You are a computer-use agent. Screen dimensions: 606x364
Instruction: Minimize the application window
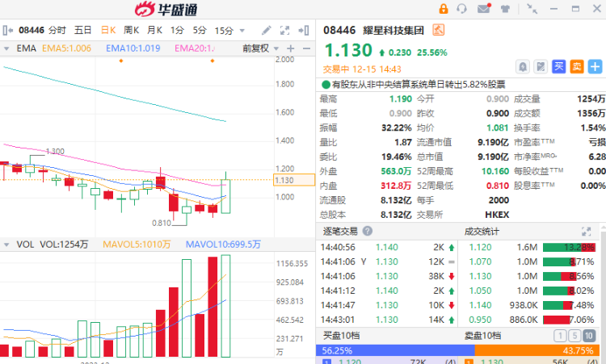click(x=553, y=9)
